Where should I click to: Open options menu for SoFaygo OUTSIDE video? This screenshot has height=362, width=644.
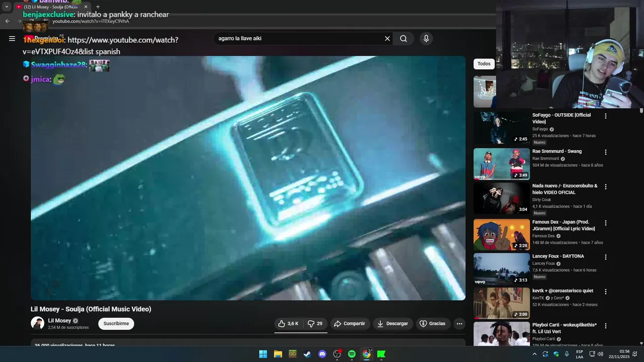pos(606,116)
